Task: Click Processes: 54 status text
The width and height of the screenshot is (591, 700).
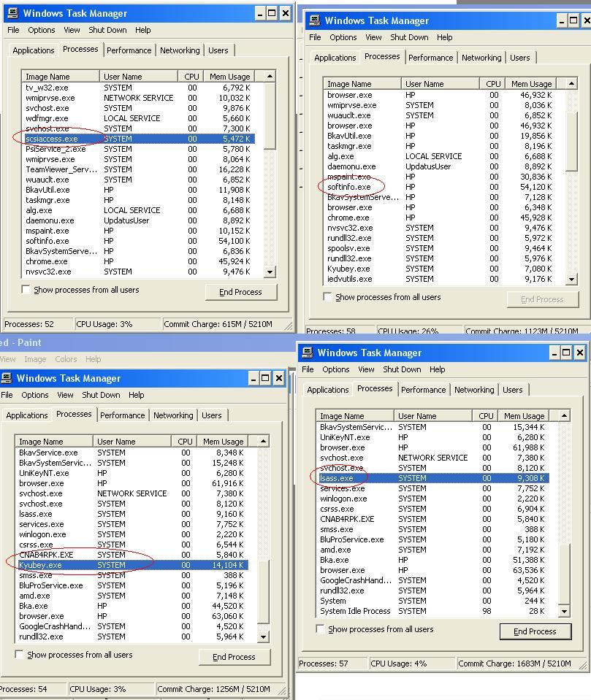Action: [x=23, y=689]
